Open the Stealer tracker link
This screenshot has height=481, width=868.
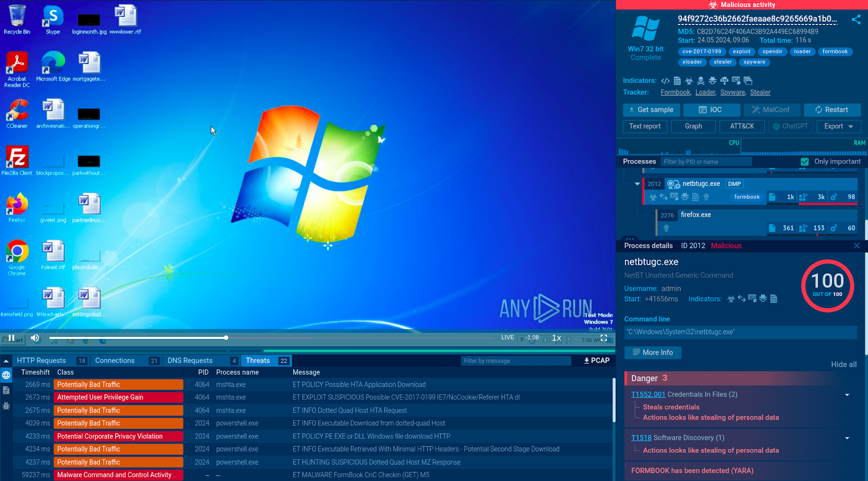[x=760, y=92]
